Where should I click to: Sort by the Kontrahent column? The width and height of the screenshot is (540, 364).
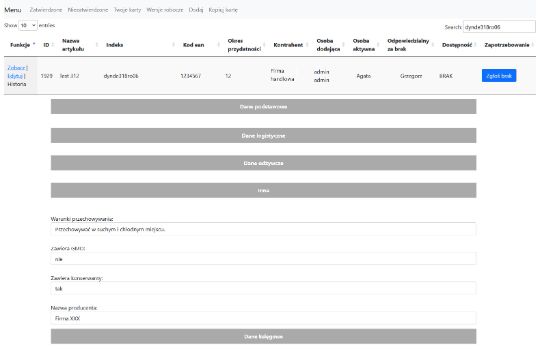(288, 45)
